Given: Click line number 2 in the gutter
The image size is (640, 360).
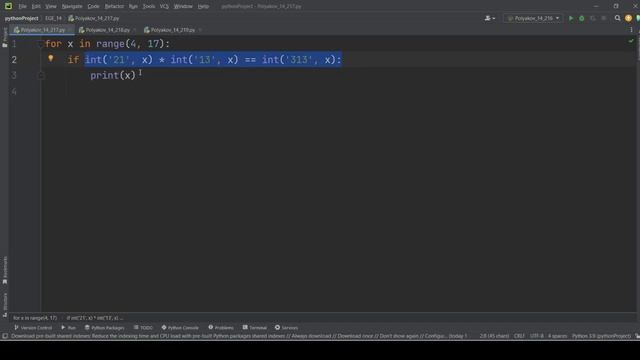Looking at the screenshot, I should point(14,60).
